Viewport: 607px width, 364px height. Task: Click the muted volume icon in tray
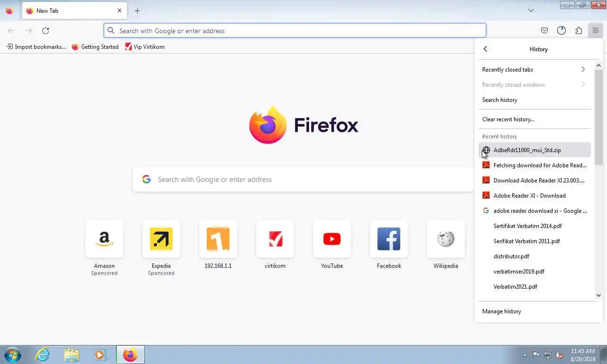[559, 355]
